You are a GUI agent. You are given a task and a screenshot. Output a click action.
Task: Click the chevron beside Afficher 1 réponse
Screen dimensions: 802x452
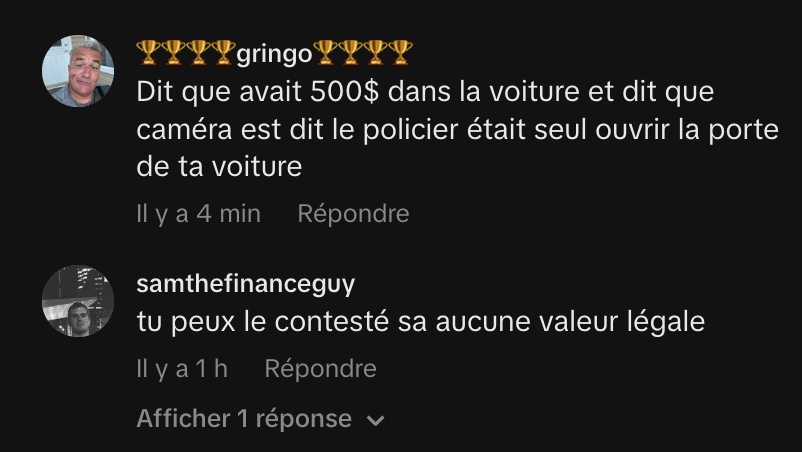pyautogui.click(x=376, y=421)
